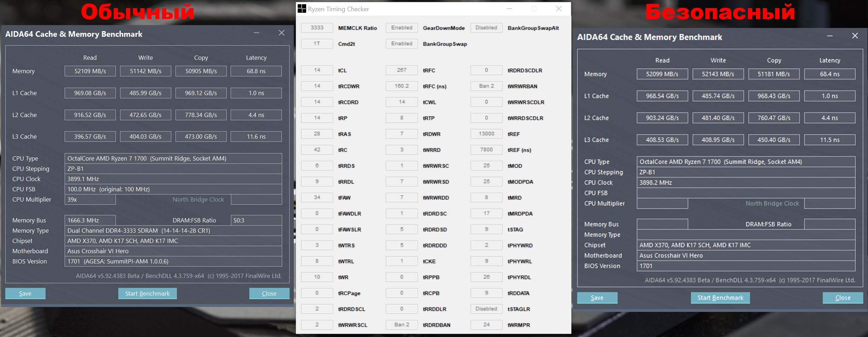
Task: Click the tREF (ns) field showing 7800
Action: click(x=486, y=150)
